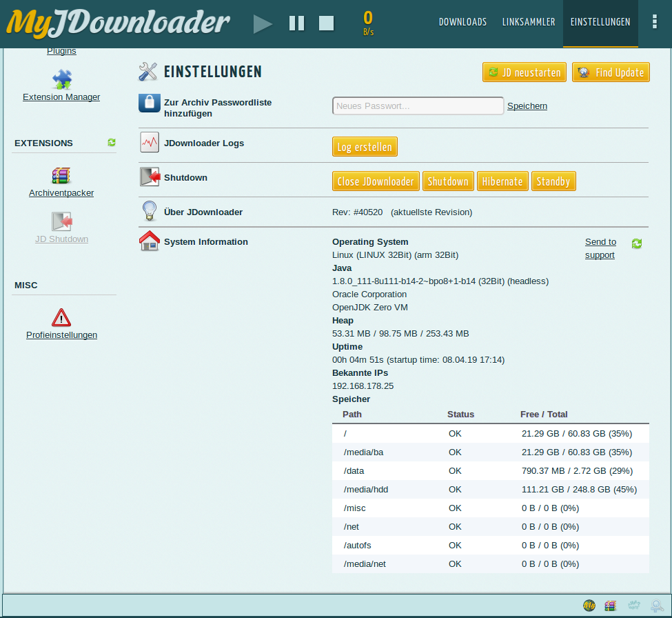Image resolution: width=672 pixels, height=618 pixels.
Task: Refresh the Extensions list
Action: pyautogui.click(x=112, y=143)
